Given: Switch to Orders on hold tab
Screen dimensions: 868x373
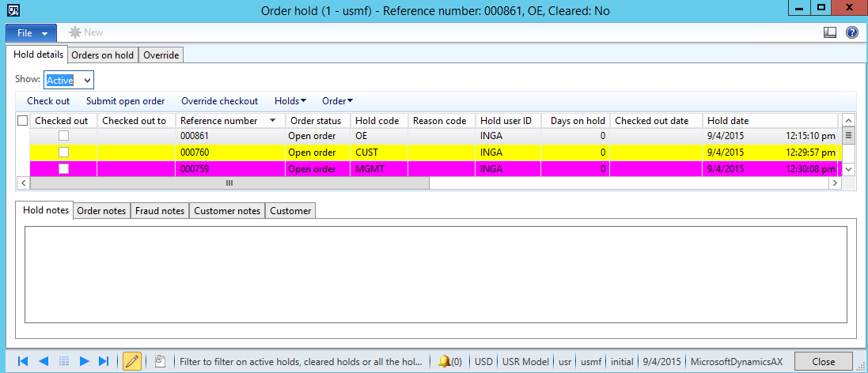Looking at the screenshot, I should pos(102,55).
